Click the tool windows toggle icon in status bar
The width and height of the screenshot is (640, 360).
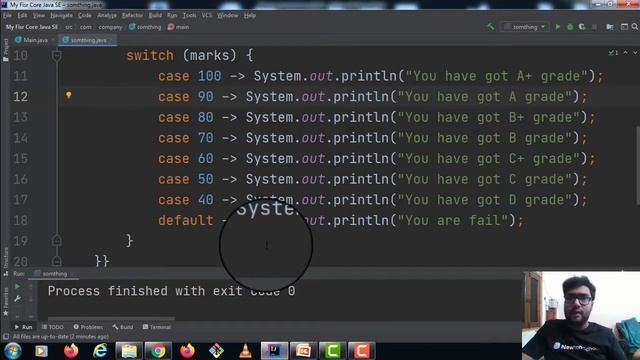pos(5,337)
